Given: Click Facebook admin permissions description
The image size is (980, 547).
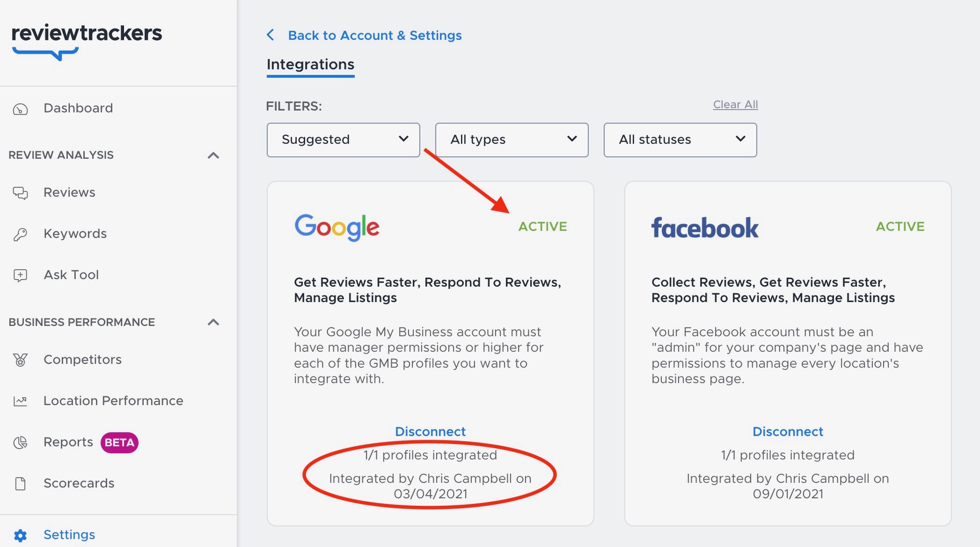Looking at the screenshot, I should click(x=787, y=355).
